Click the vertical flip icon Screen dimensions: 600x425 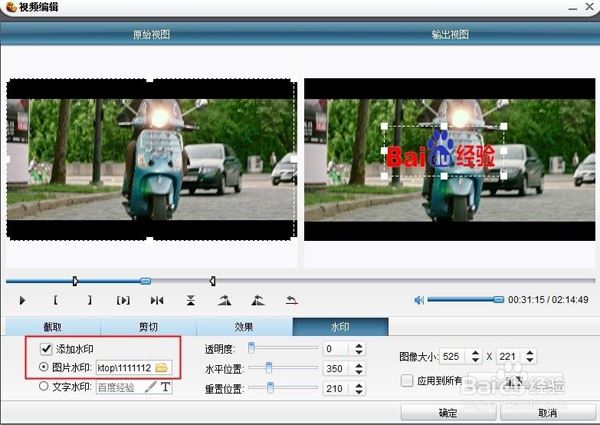coord(191,300)
